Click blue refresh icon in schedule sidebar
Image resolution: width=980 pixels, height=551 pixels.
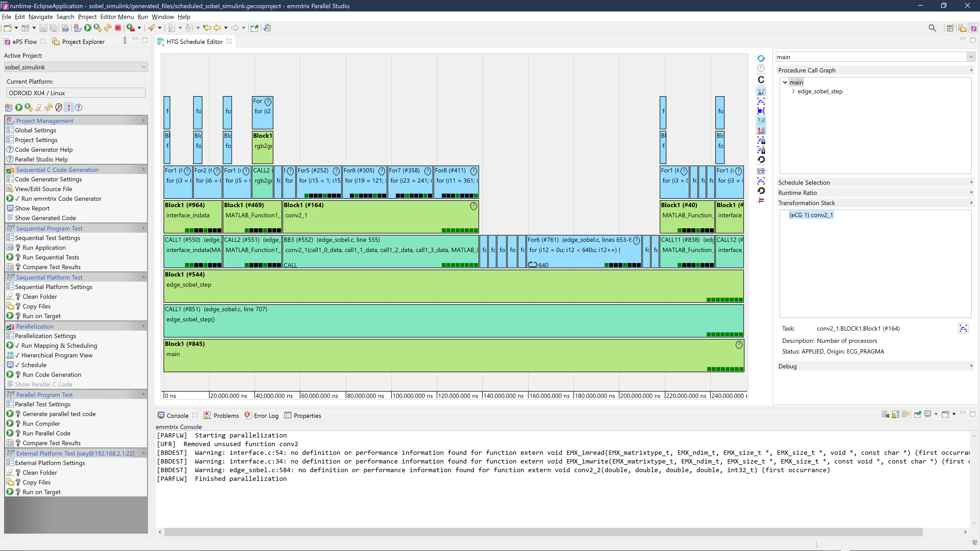pos(761,58)
